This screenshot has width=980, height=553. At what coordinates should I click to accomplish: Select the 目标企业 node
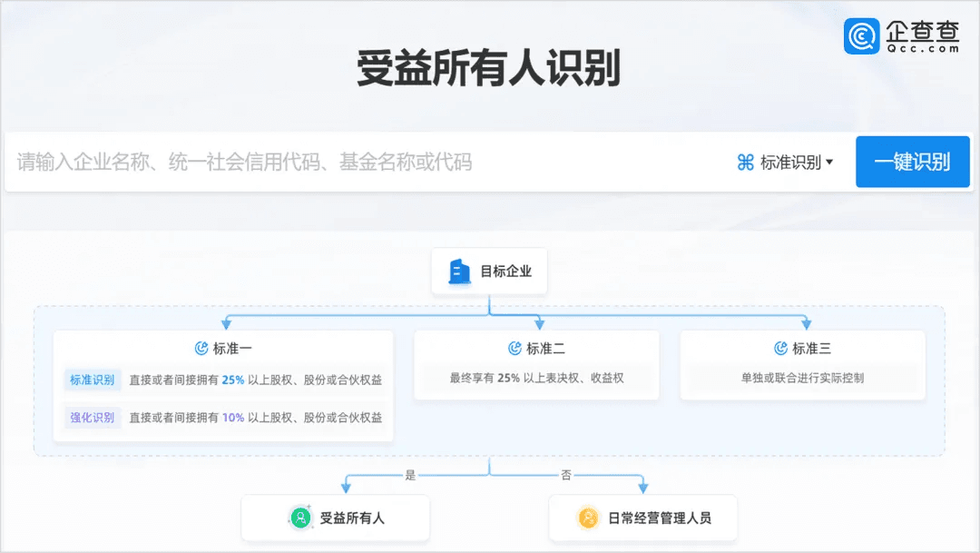click(x=489, y=272)
